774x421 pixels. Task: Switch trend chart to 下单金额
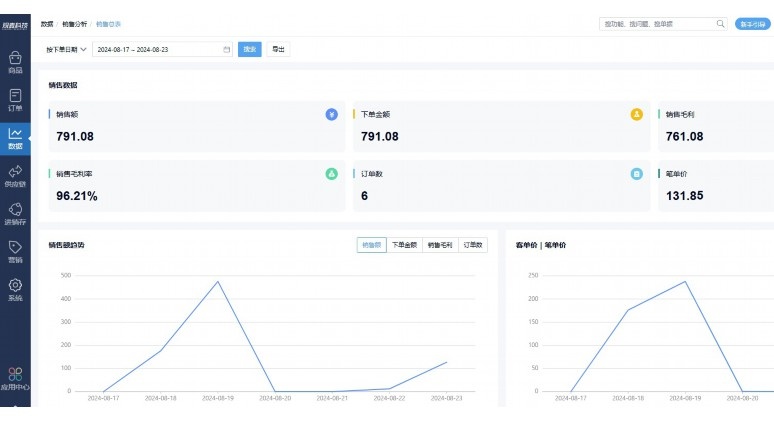point(404,245)
